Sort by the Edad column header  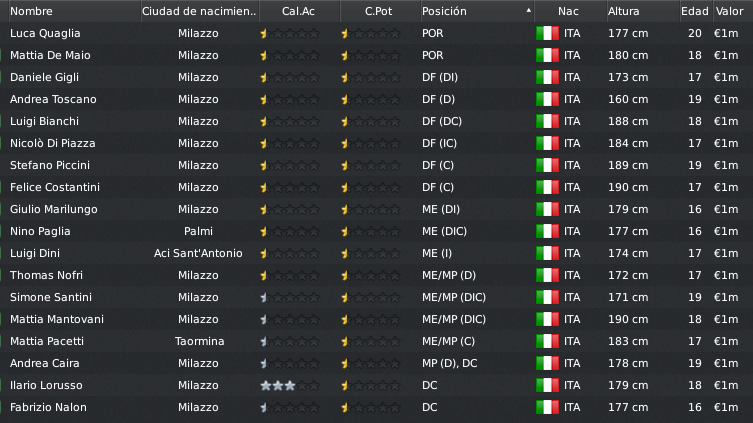[x=694, y=11]
